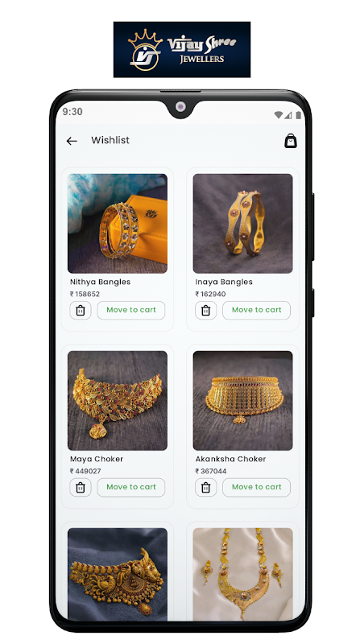
Task: Open the peacock choker image at bottom left
Action: coord(118,574)
